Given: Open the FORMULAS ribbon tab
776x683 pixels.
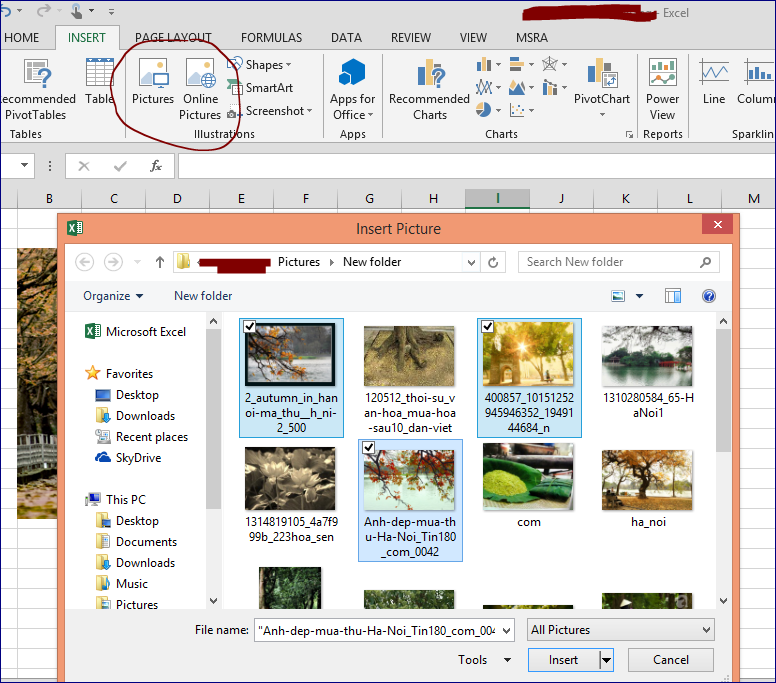Looking at the screenshot, I should click(x=271, y=38).
